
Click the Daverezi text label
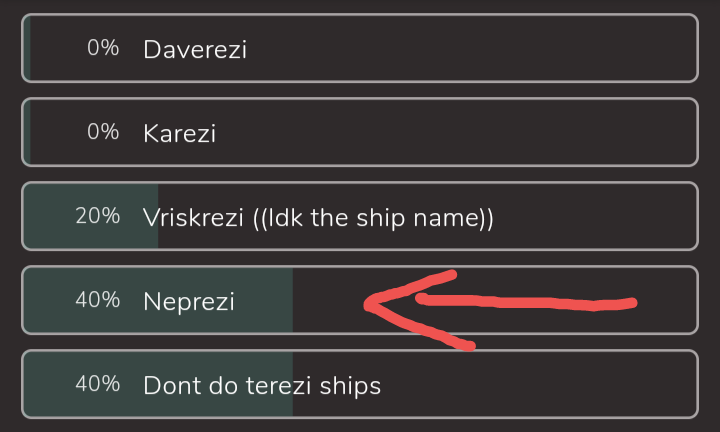click(x=195, y=49)
